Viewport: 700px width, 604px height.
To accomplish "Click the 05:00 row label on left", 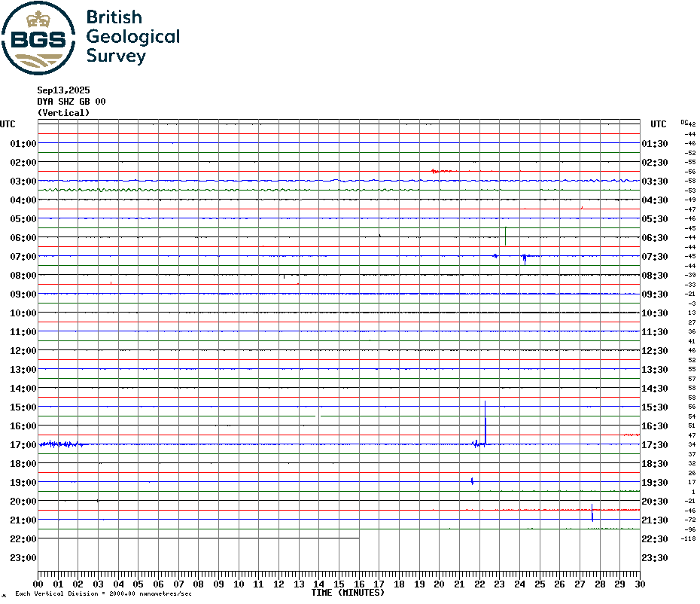I will click(x=23, y=219).
